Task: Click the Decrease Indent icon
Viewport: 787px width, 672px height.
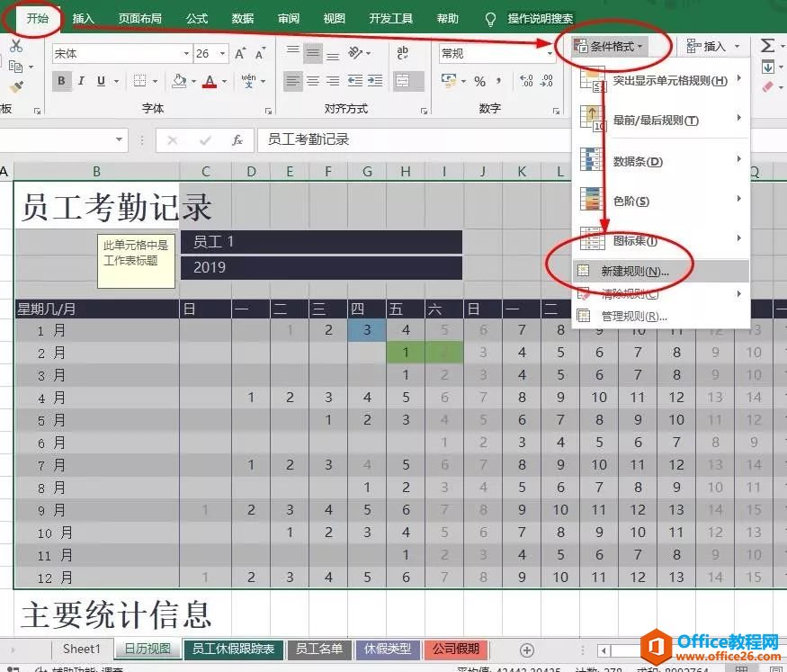Action: (355, 81)
